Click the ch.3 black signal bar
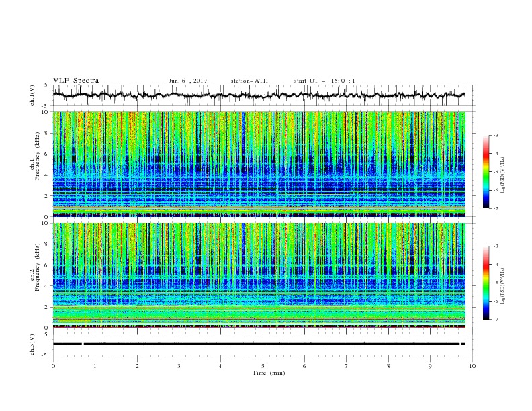532x411 pixels. pyautogui.click(x=259, y=344)
